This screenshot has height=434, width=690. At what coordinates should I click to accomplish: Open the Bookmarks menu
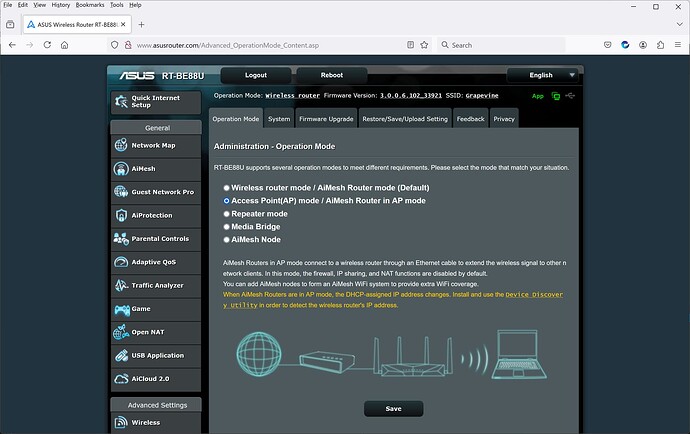pos(90,5)
